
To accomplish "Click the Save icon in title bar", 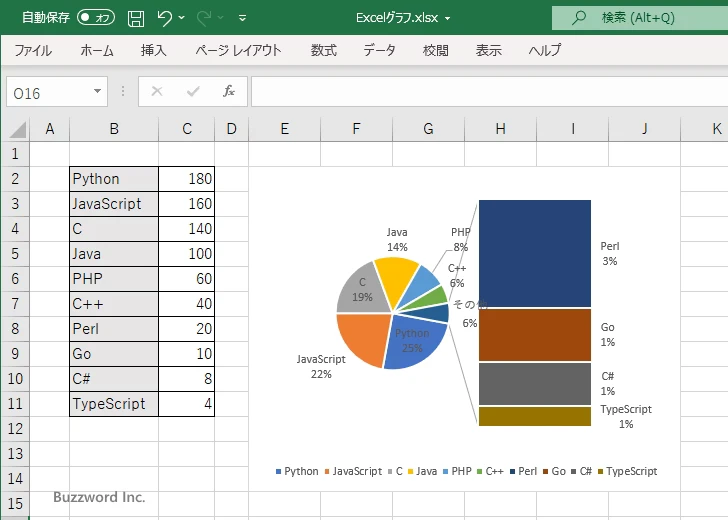I will 136,18.
